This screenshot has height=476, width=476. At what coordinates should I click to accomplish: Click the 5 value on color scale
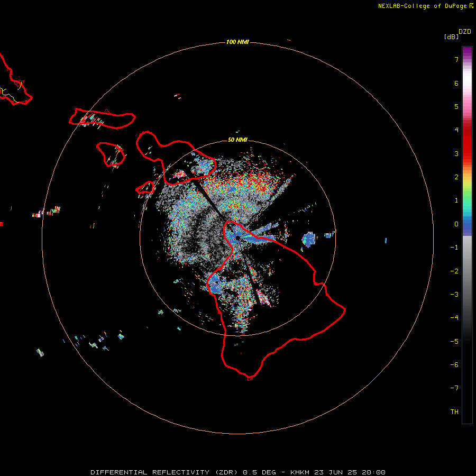coord(456,106)
